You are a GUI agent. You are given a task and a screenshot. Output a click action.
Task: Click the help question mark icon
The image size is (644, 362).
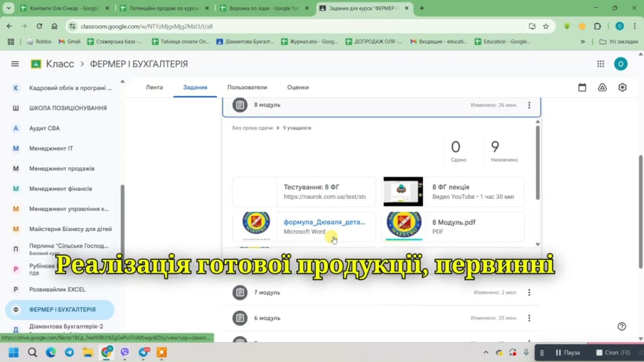point(622,326)
